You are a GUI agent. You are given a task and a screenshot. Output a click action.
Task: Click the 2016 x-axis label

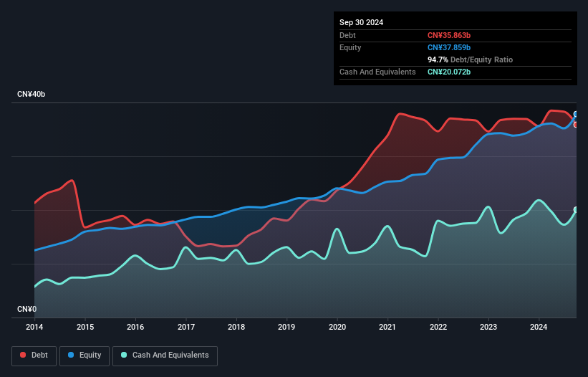(x=135, y=327)
